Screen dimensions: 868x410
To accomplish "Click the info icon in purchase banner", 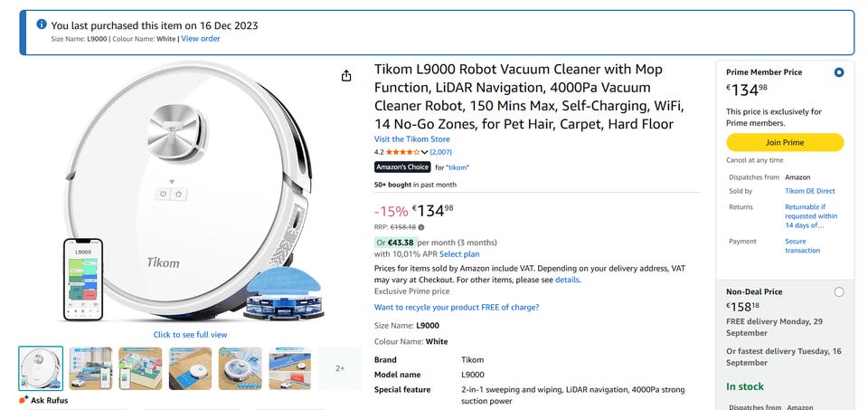I will tap(42, 25).
